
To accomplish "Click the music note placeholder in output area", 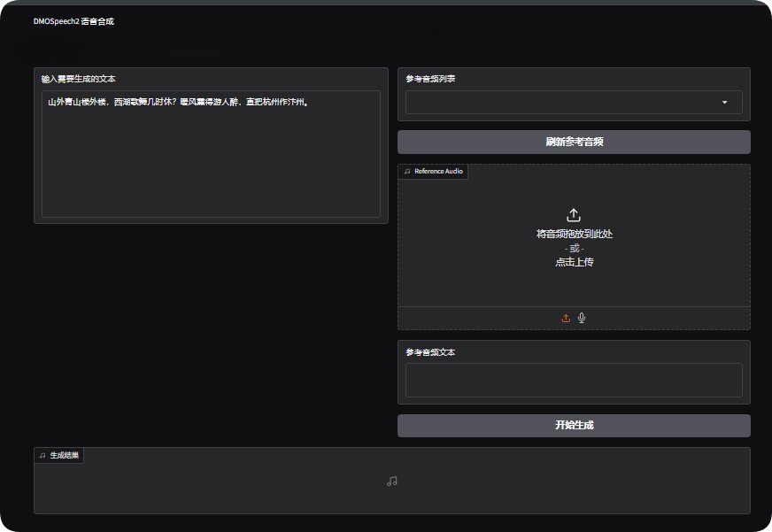I will 392,481.
